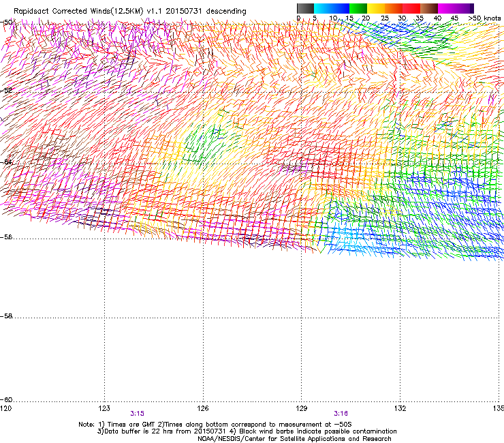Click the legend label '5'

(315, 18)
